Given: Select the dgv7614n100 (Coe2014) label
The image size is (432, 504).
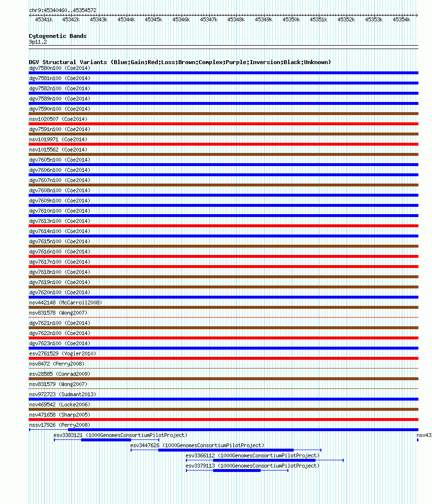Looking at the screenshot, I should tap(60, 232).
